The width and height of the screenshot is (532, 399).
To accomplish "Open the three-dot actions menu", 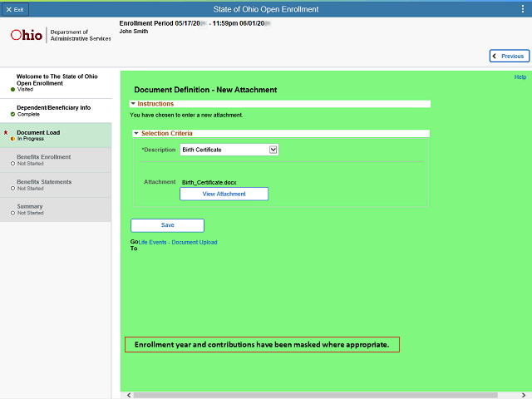I will (522, 8).
